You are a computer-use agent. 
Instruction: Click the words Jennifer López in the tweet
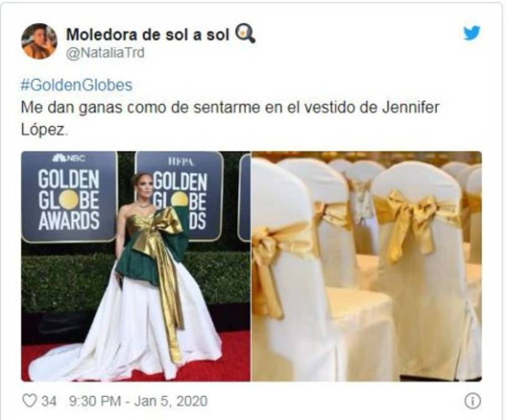click(230, 118)
